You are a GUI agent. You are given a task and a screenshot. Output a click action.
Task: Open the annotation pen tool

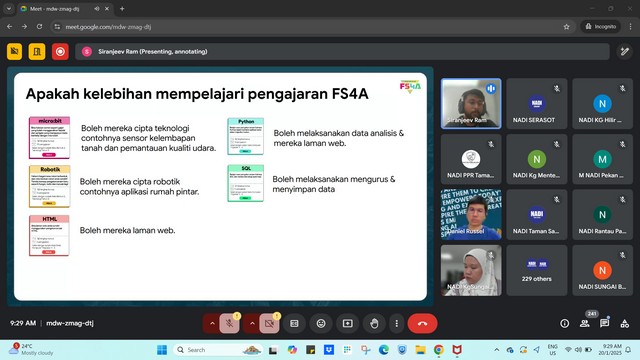(624, 52)
